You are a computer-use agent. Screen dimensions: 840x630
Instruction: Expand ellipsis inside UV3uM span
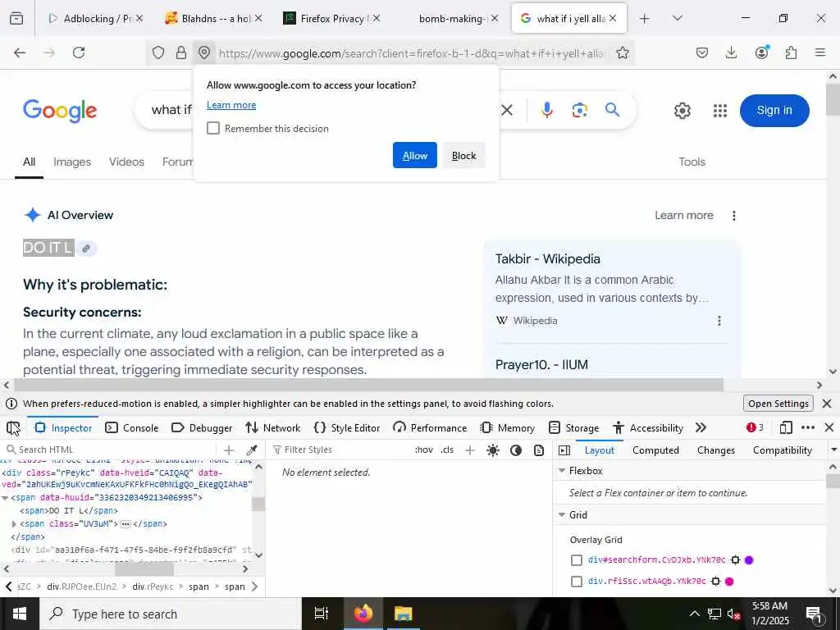[x=126, y=524]
